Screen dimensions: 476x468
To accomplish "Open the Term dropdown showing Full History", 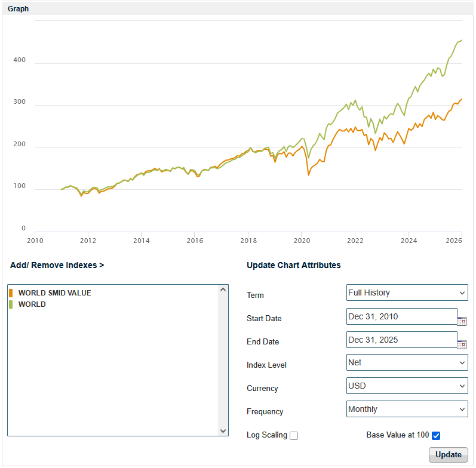I will tap(407, 292).
